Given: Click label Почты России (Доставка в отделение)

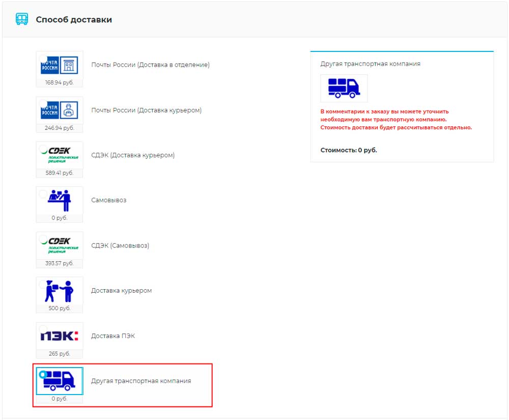Looking at the screenshot, I should [150, 65].
